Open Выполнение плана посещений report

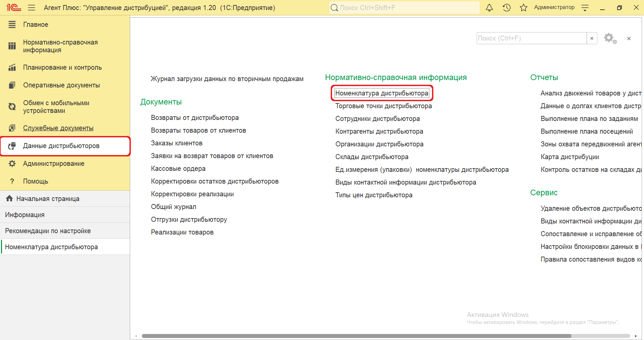587,131
